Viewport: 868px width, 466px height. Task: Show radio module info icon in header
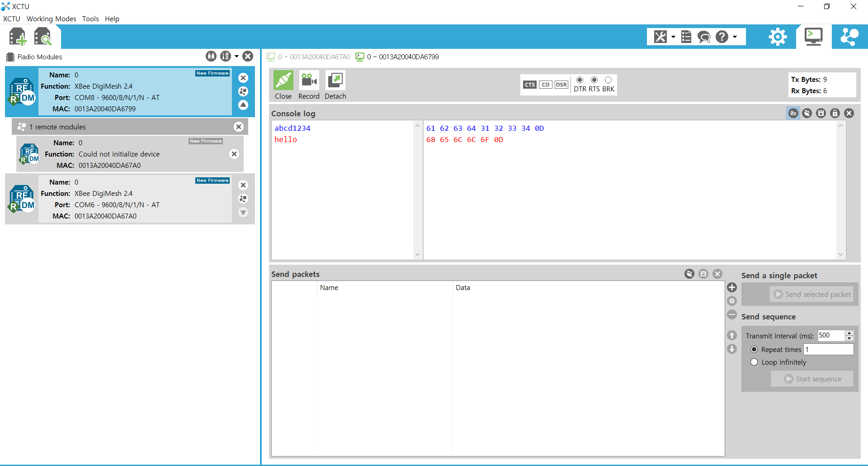[211, 56]
